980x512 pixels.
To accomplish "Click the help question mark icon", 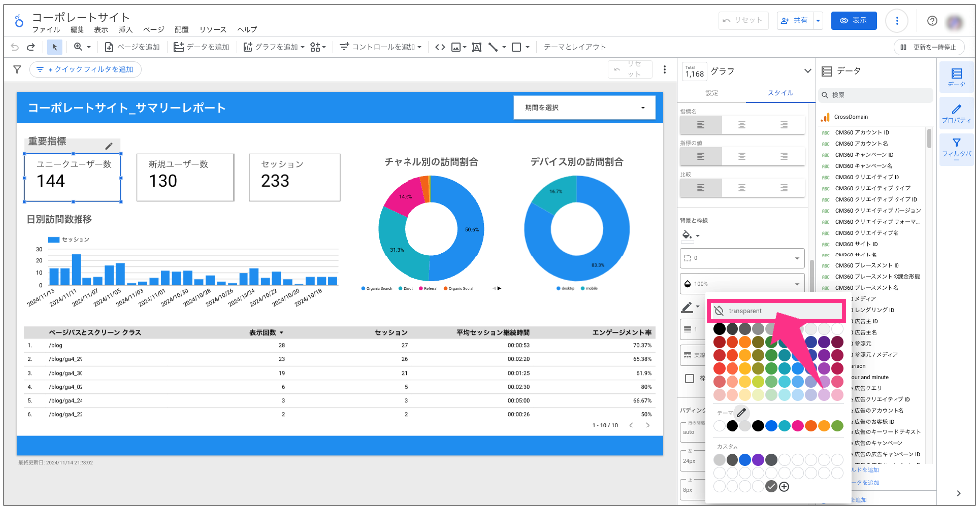I will (932, 21).
